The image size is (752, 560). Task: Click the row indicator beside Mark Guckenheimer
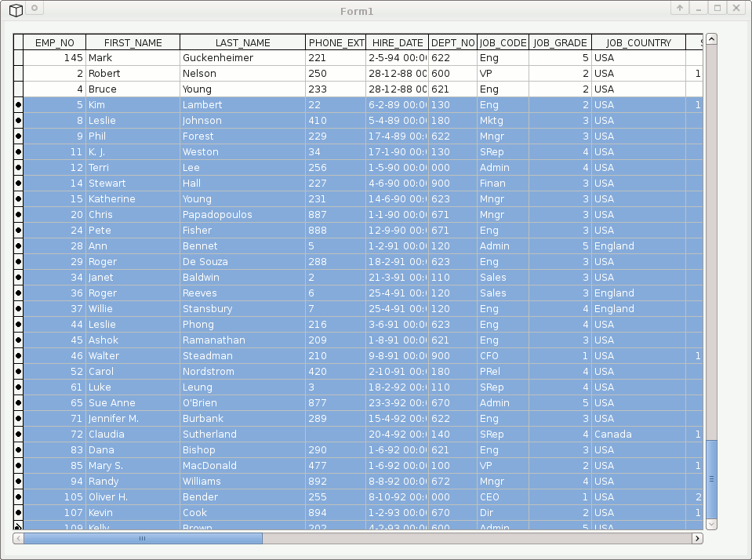pos(18,57)
